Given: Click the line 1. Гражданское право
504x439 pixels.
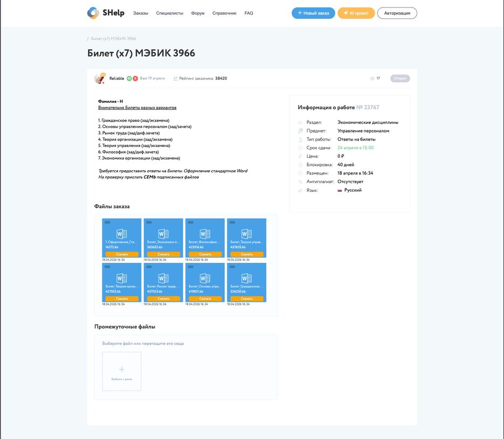Looking at the screenshot, I should click(x=134, y=121).
